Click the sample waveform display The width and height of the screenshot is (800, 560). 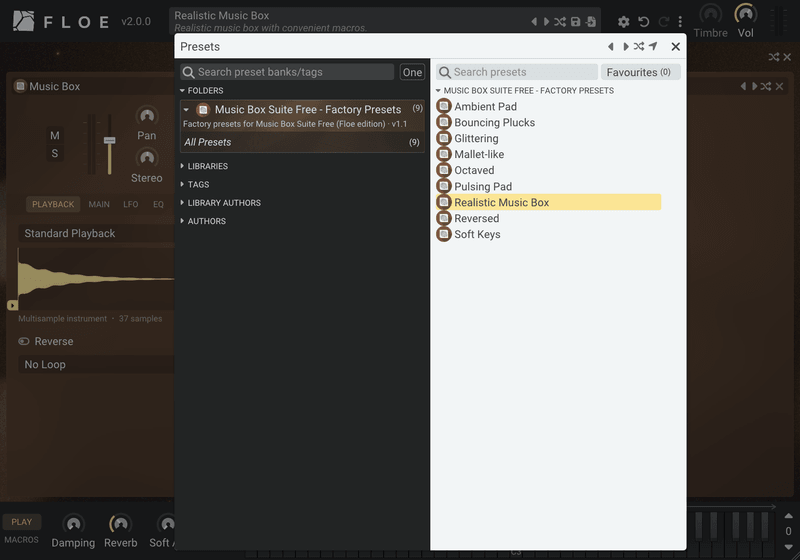coord(96,278)
